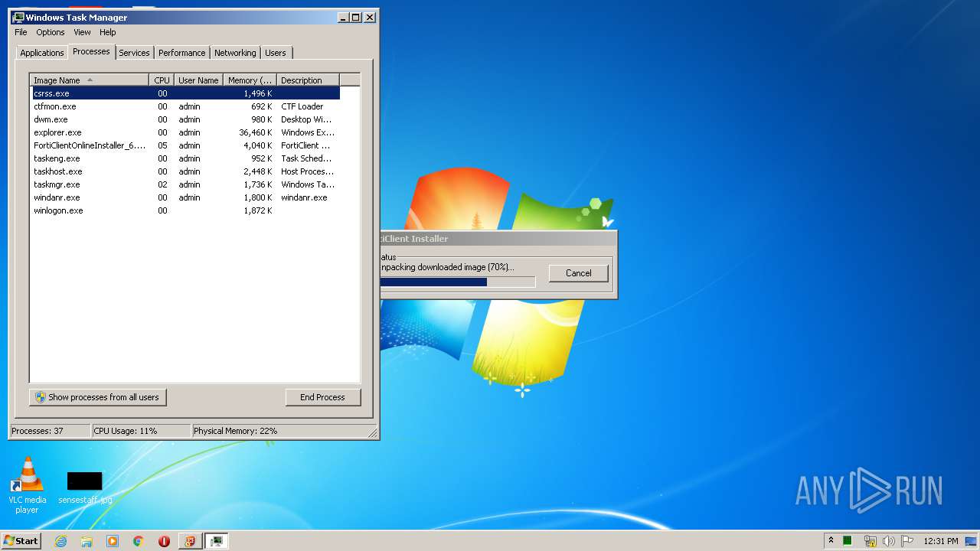Viewport: 980px width, 551px height.
Task: Open the Options menu in Task Manager
Action: click(x=51, y=32)
